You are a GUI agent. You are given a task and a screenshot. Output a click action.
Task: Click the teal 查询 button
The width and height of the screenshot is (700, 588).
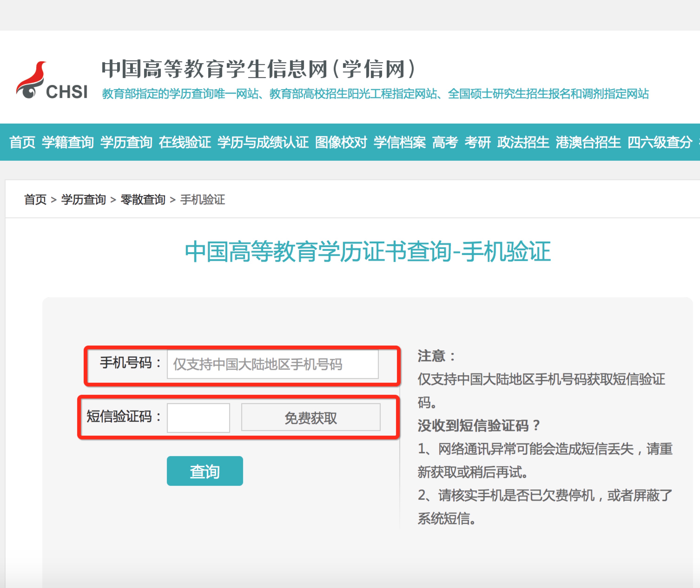[205, 471]
